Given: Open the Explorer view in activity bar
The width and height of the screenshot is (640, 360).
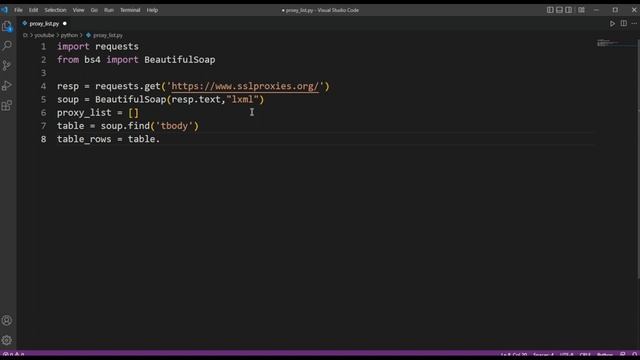Looking at the screenshot, I should tap(7, 26).
